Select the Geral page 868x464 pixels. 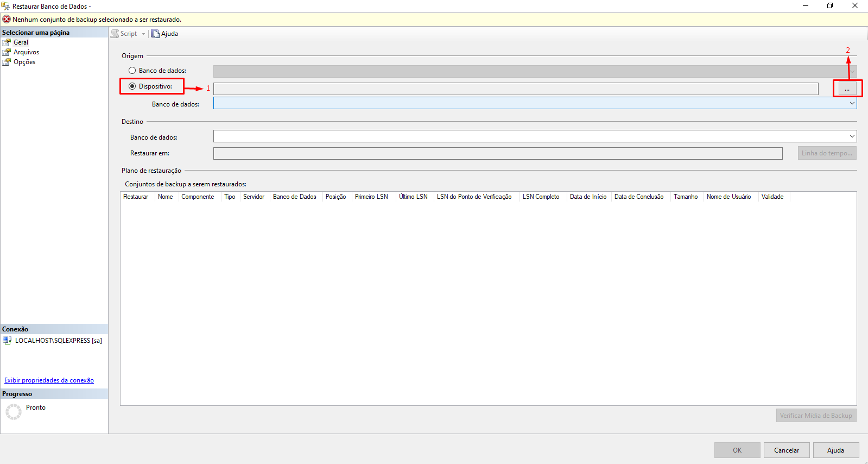(x=21, y=42)
